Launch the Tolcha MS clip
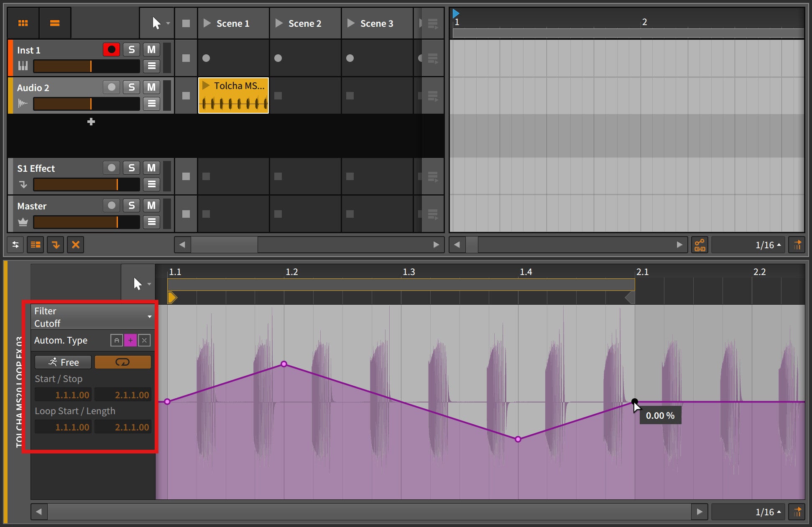812x527 pixels. coord(206,86)
